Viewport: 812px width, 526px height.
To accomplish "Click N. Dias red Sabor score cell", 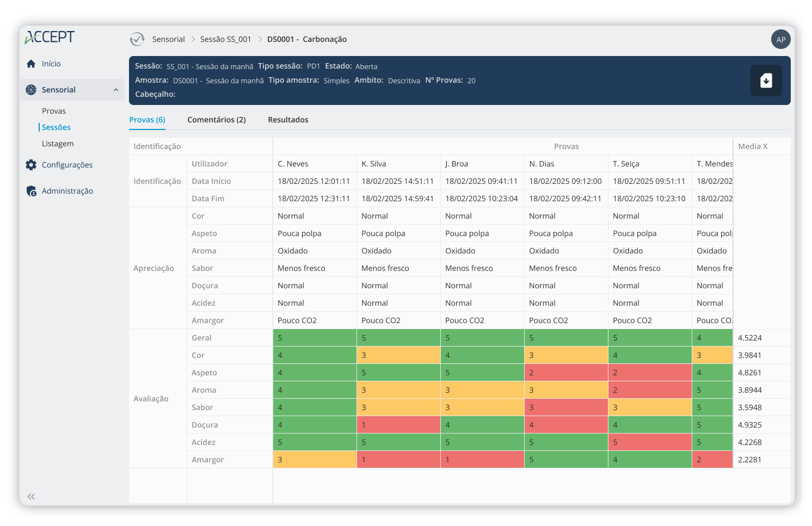I will (x=566, y=407).
